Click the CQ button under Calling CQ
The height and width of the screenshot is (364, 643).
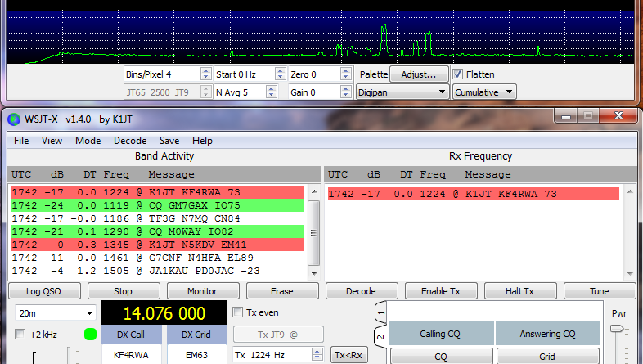pyautogui.click(x=441, y=357)
